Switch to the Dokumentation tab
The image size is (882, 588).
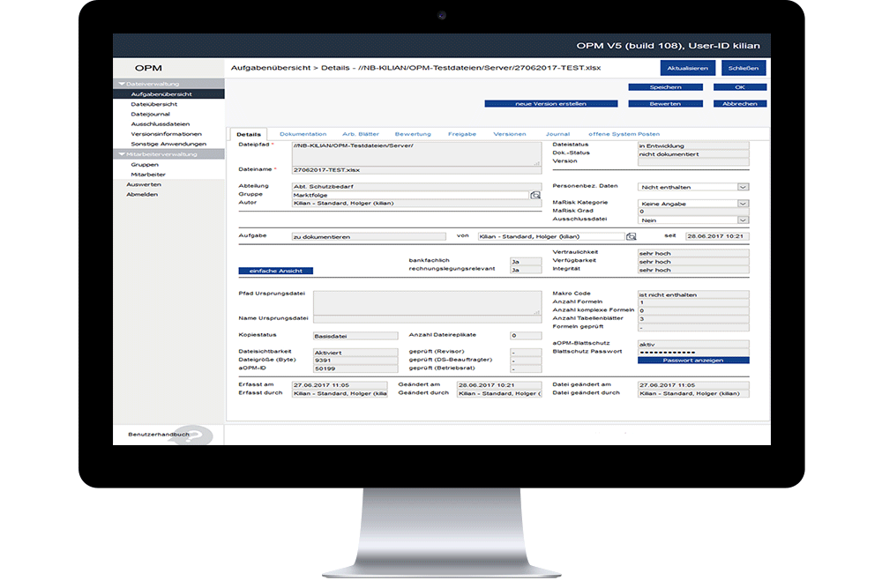tap(303, 134)
